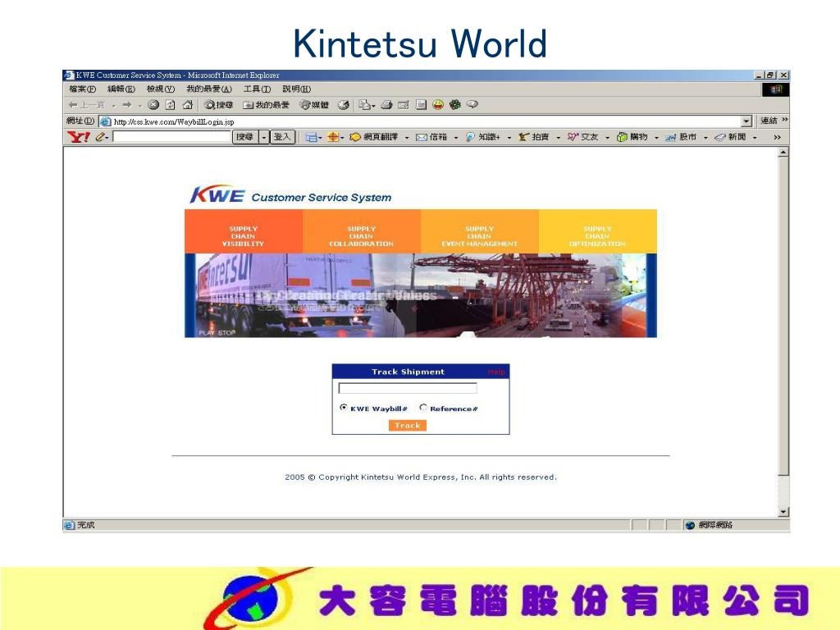This screenshot has height=630, width=840.
Task: Click Supply Chain Event Management tile
Action: tap(479, 231)
